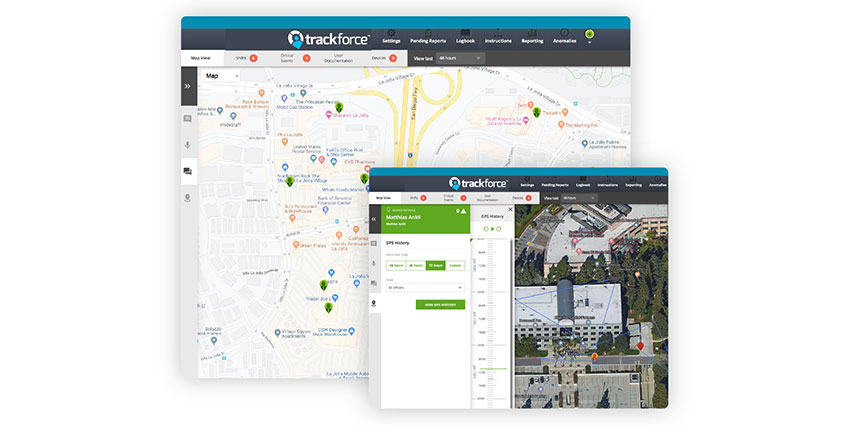Screen dimensions: 850x425
Task: Switch to Map view tab in back window
Action: 201,58
